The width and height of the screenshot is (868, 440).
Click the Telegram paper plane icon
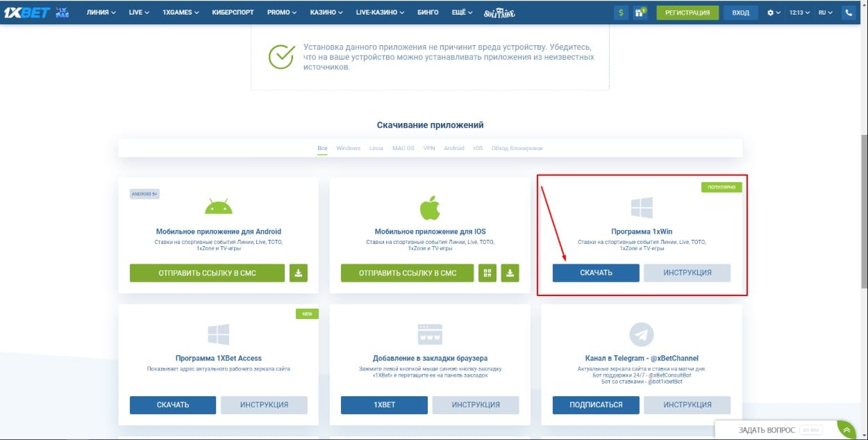tap(640, 333)
